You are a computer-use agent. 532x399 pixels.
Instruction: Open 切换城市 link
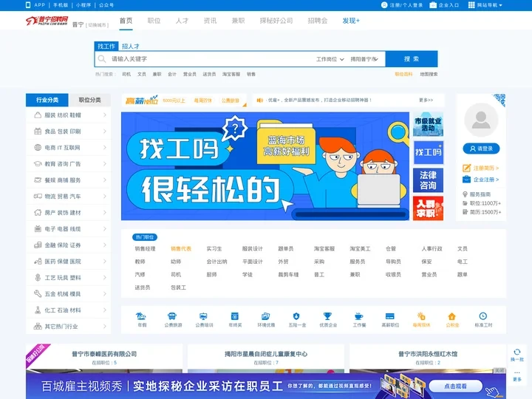pos(97,25)
